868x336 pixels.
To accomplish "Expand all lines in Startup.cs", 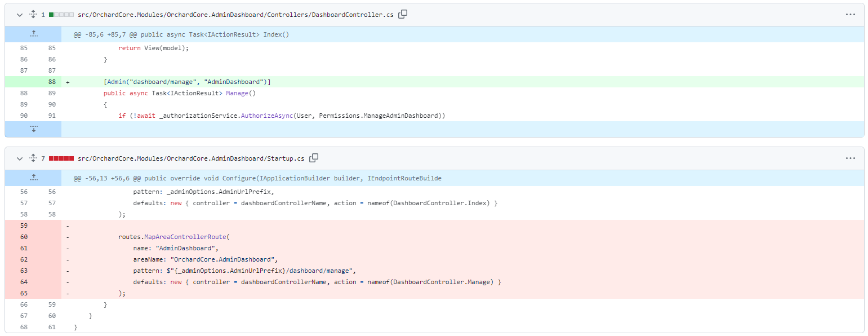I will click(33, 158).
